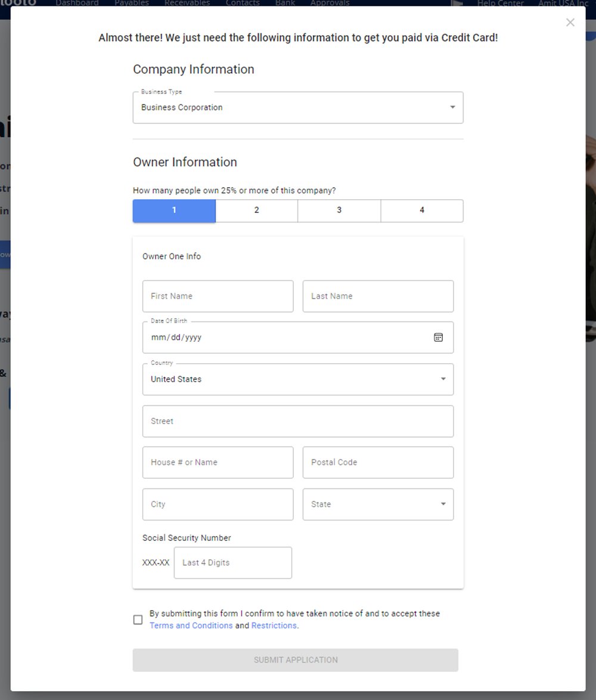This screenshot has width=596, height=700.
Task: Navigate to the Approvals section
Action: (x=330, y=3)
